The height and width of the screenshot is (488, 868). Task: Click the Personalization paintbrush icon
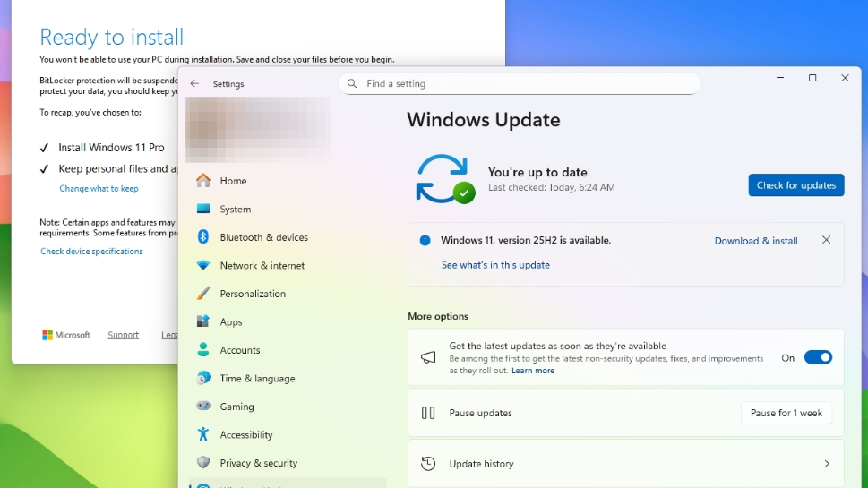coord(203,294)
